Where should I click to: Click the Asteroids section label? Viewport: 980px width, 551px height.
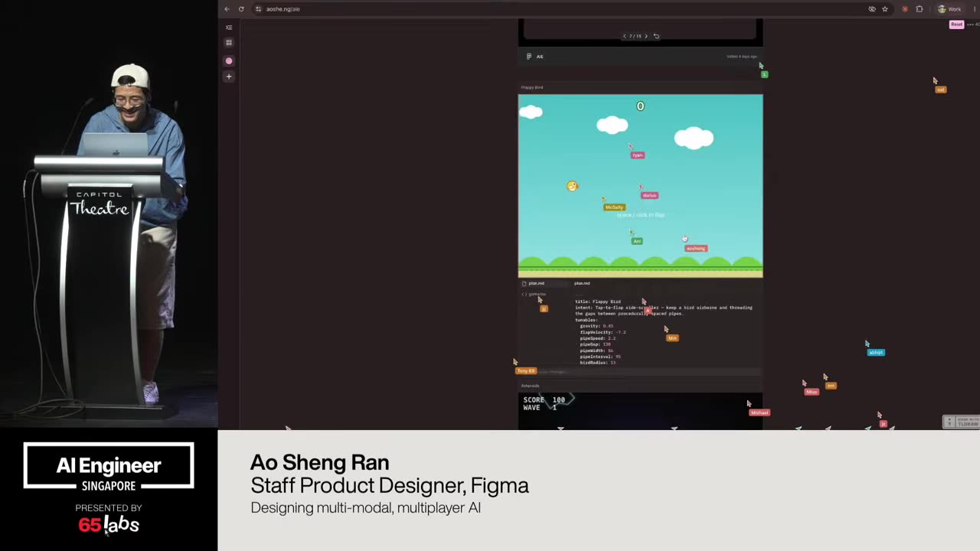click(x=530, y=386)
